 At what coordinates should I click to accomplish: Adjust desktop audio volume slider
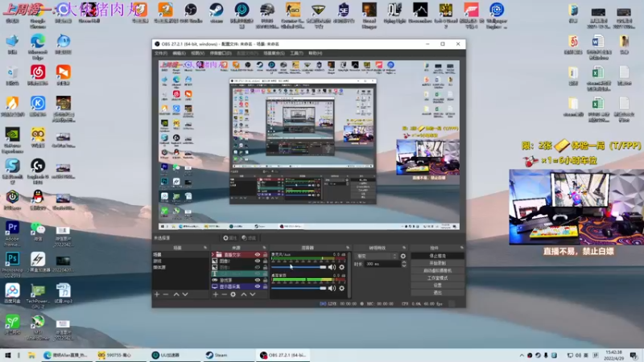pyautogui.click(x=299, y=288)
